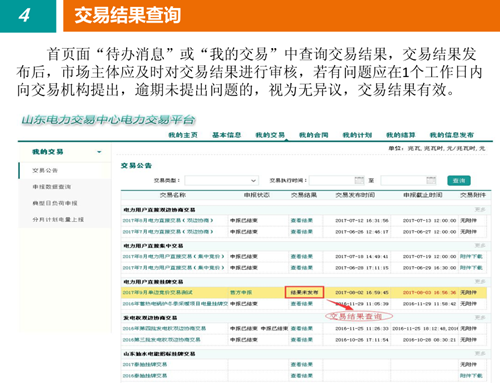
Task: Choose 分月计划电量上报 sidebar item
Action: (58, 219)
